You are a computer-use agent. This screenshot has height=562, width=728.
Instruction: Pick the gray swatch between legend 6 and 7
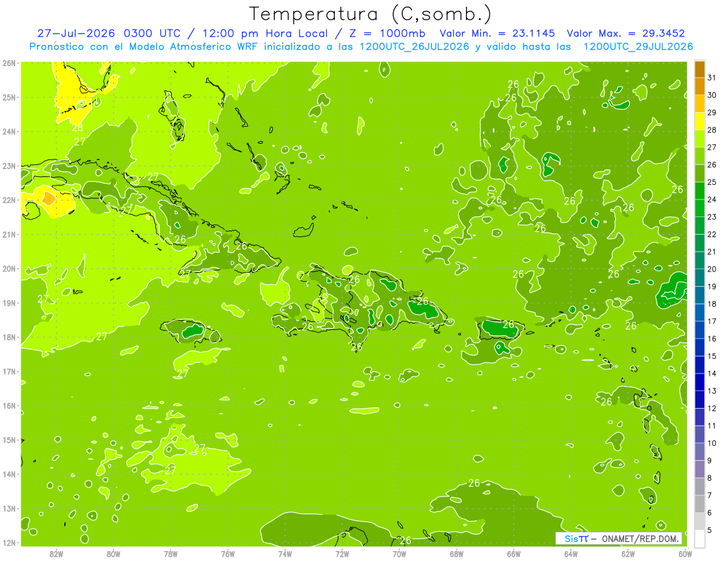click(x=699, y=504)
